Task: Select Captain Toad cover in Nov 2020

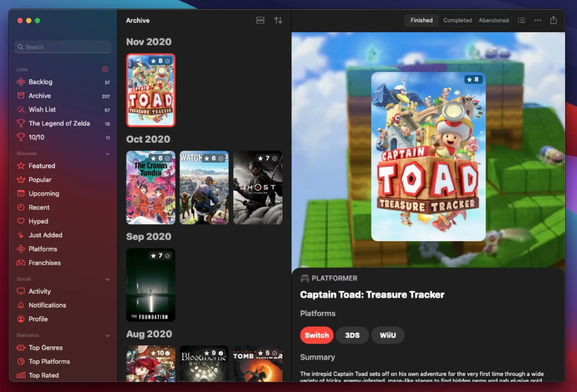Action: pos(151,90)
